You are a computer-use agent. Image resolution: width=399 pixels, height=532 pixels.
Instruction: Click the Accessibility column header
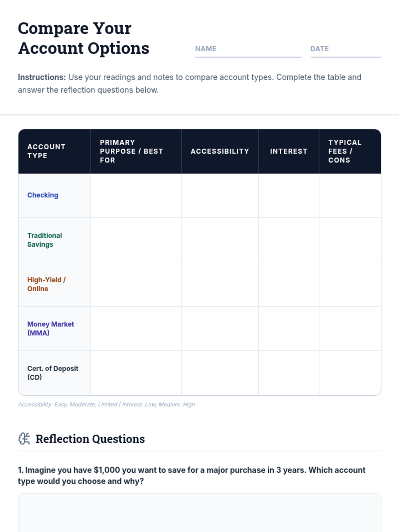pyautogui.click(x=220, y=151)
